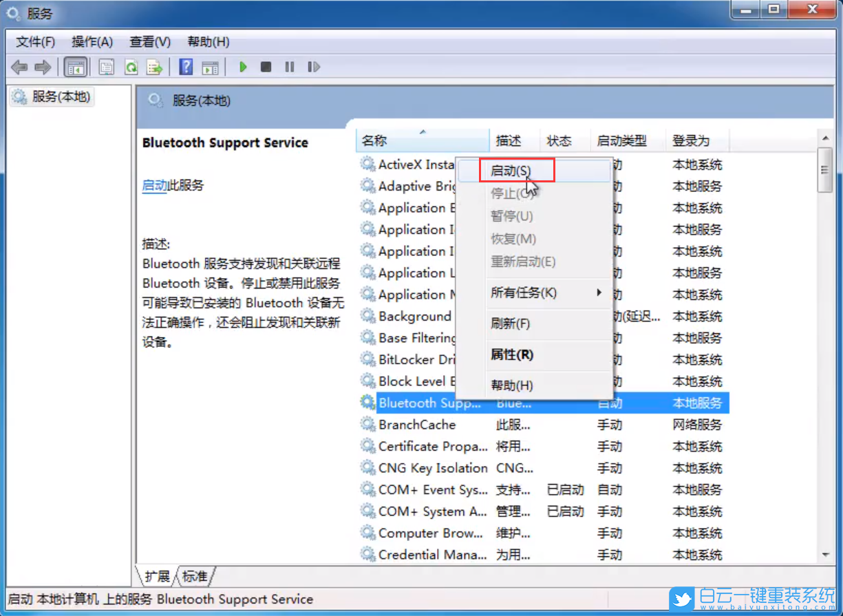Click the export list toolbar icon
The height and width of the screenshot is (616, 843).
coord(156,67)
